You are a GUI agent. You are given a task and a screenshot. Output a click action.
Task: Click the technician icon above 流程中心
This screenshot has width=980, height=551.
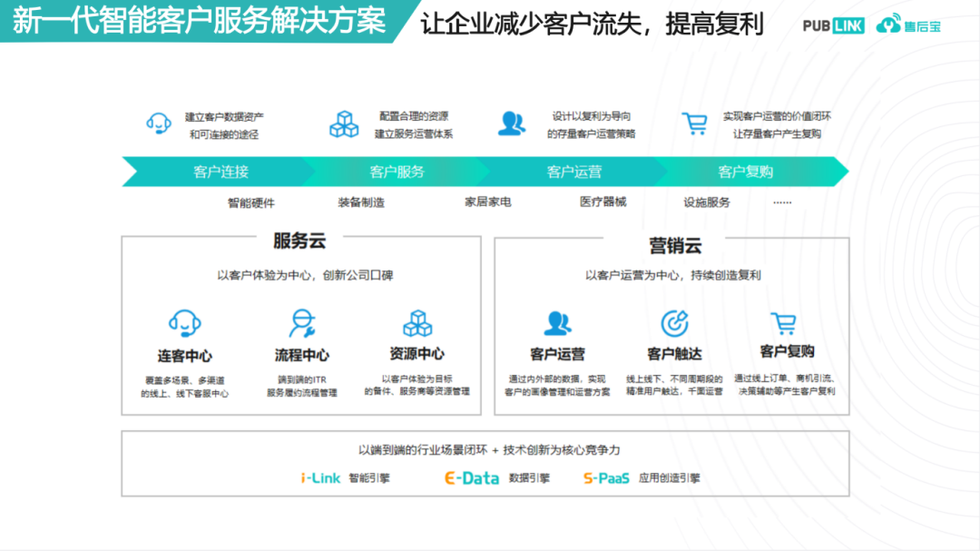(x=301, y=323)
